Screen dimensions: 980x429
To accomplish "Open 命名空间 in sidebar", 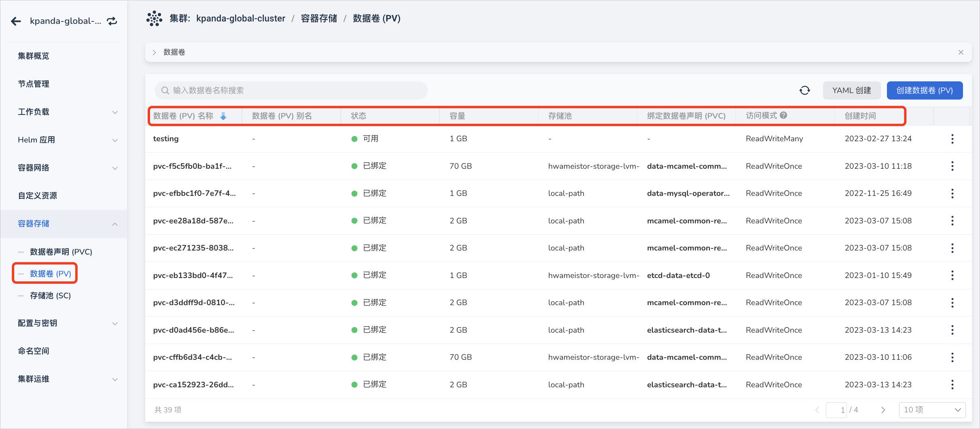I will [34, 351].
